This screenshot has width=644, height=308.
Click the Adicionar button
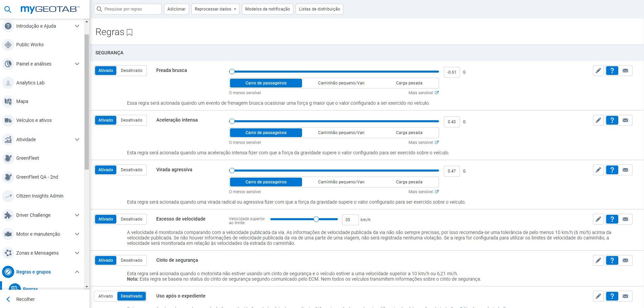[x=176, y=9]
